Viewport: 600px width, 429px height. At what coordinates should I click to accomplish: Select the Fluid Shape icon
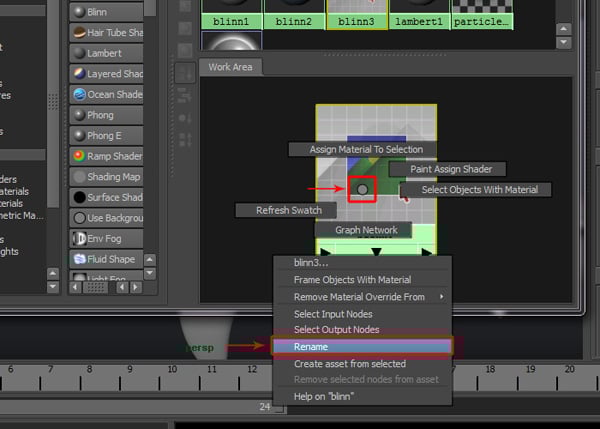pos(80,258)
